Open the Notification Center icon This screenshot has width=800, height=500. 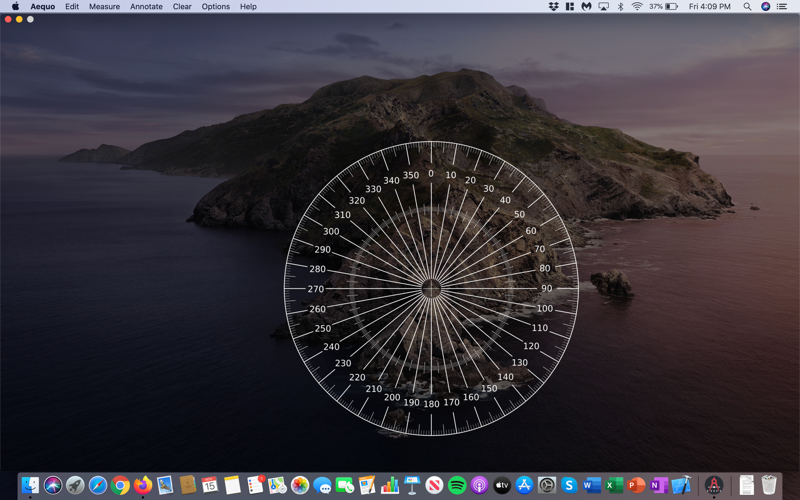click(782, 6)
